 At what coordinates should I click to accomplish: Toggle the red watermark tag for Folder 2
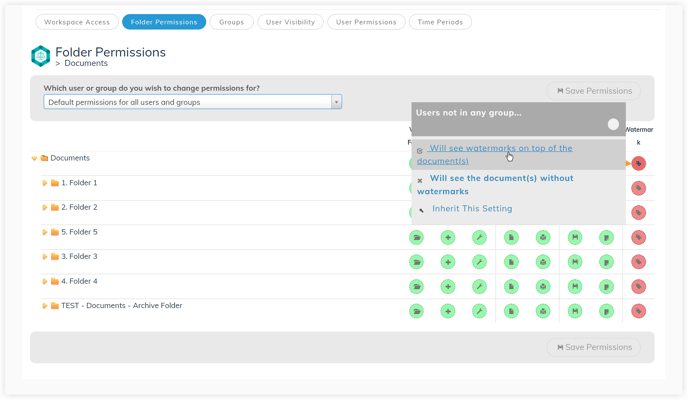point(638,213)
